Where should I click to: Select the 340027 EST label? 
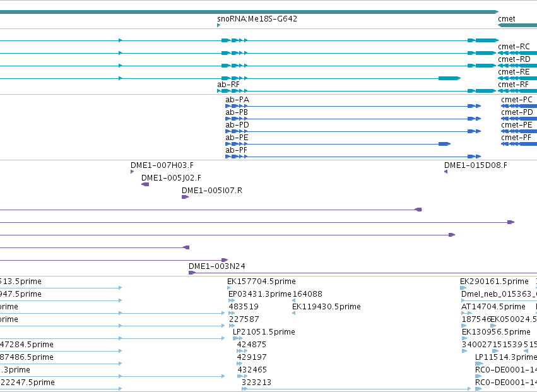[476, 345]
